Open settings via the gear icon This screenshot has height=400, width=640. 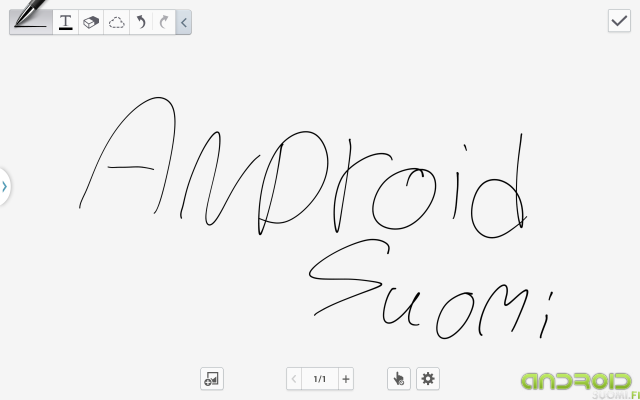(428, 379)
